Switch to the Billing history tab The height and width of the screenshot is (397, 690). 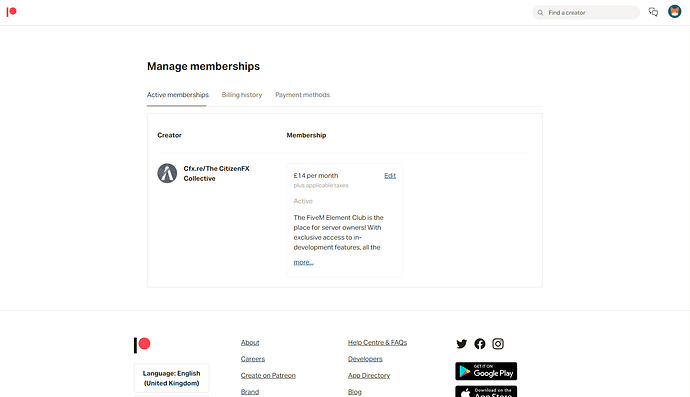pos(242,95)
